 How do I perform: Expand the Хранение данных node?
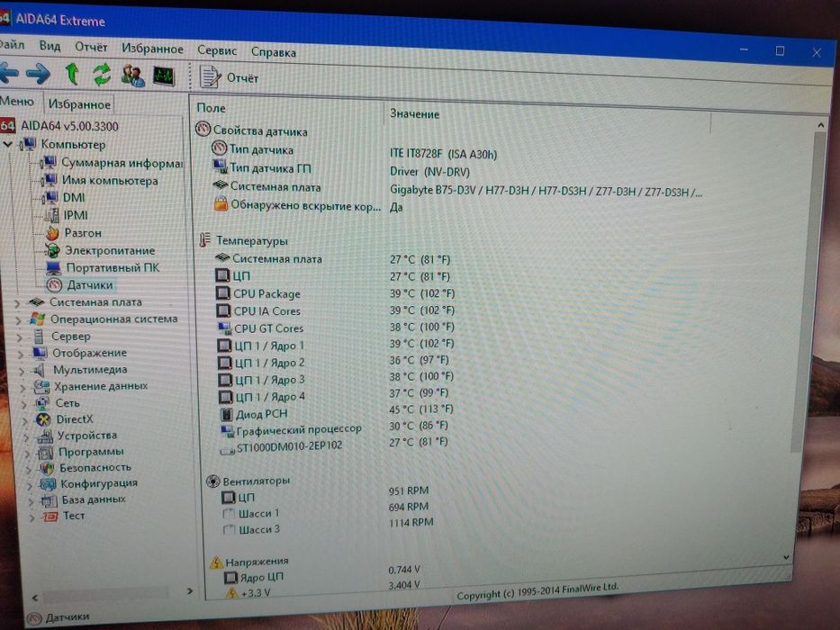[23, 387]
